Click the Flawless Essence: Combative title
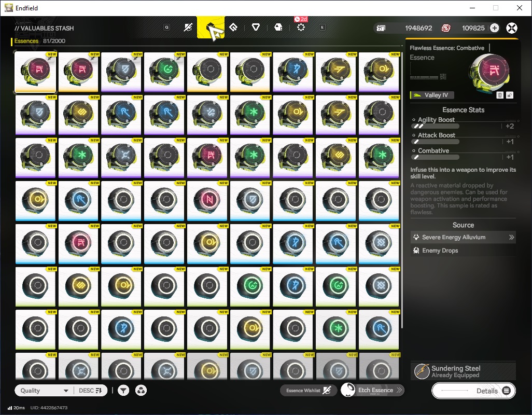 (447, 48)
